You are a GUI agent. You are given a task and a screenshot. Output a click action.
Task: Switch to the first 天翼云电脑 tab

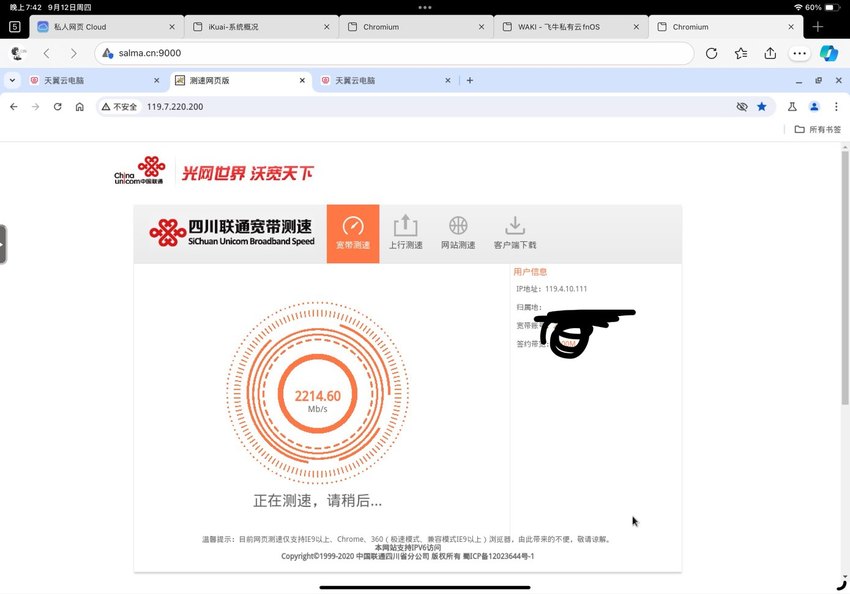tap(95, 80)
